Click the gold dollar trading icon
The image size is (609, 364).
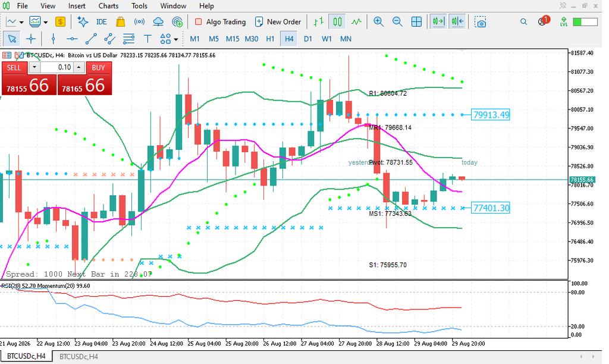(60, 22)
